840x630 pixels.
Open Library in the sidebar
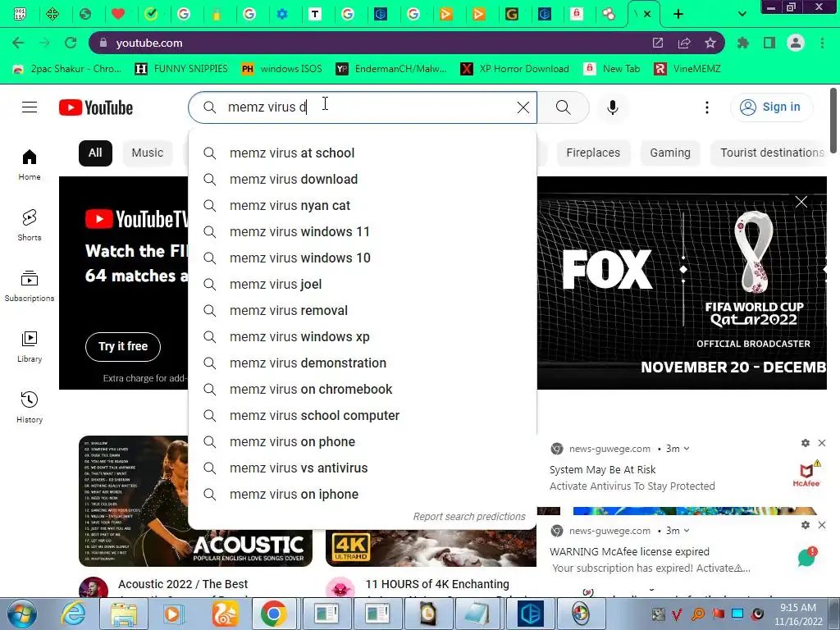pyautogui.click(x=30, y=347)
